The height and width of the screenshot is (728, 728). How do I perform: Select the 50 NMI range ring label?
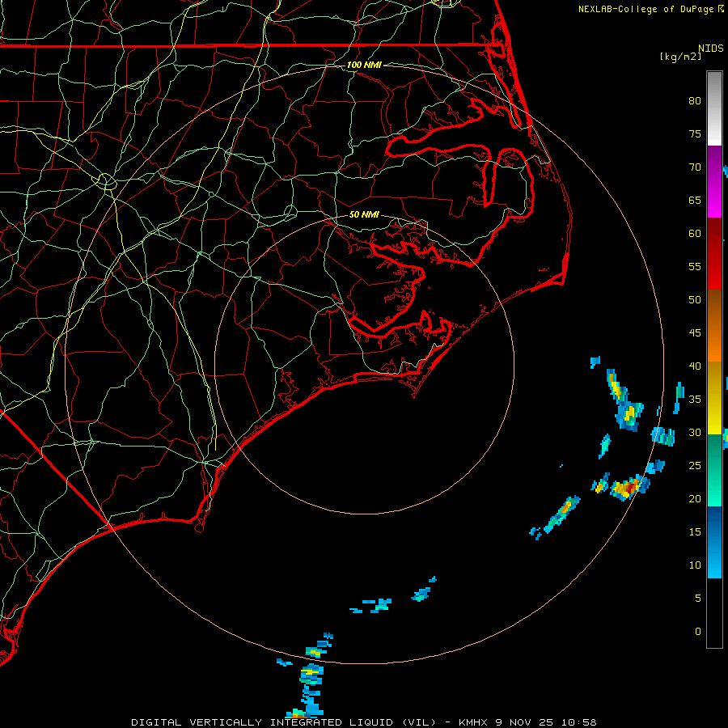click(364, 214)
